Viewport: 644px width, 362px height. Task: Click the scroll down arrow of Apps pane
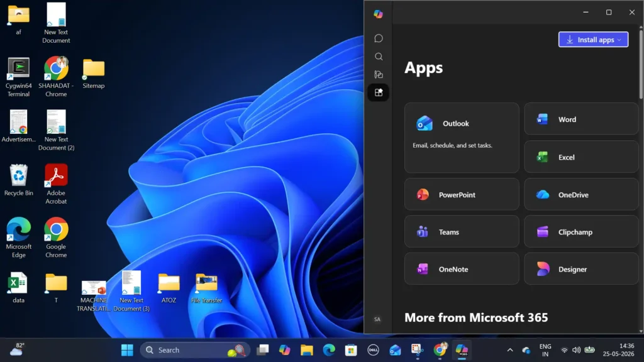641,331
